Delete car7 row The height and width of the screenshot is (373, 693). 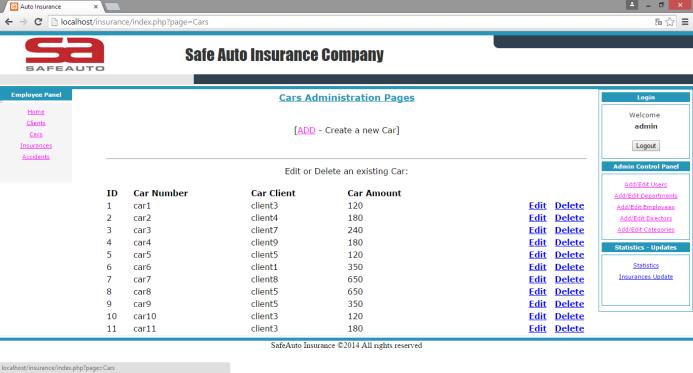pyautogui.click(x=569, y=279)
